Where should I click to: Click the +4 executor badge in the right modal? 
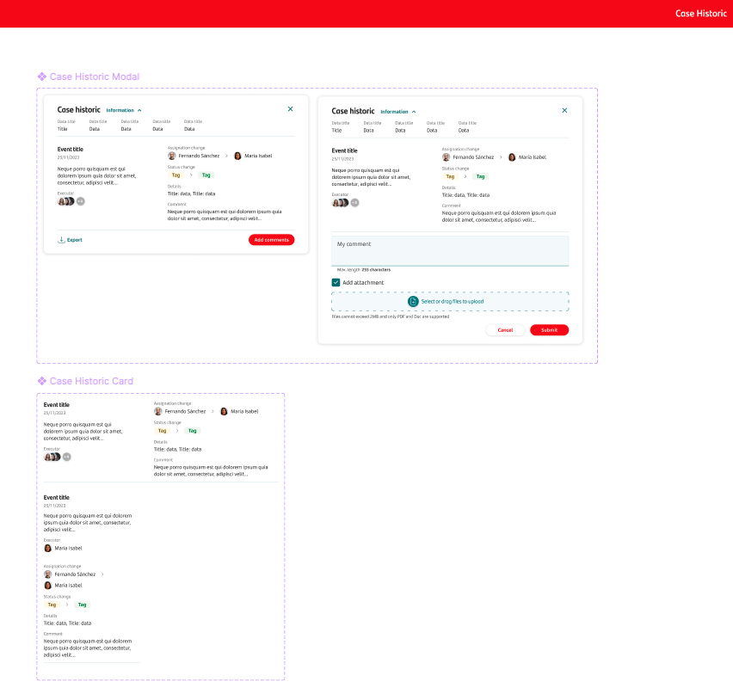[x=355, y=203]
